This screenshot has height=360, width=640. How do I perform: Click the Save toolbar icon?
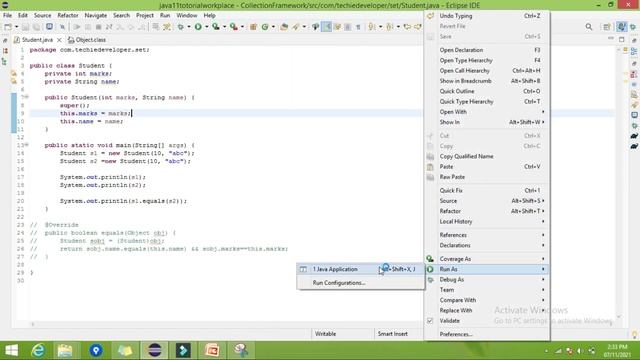[x=25, y=27]
